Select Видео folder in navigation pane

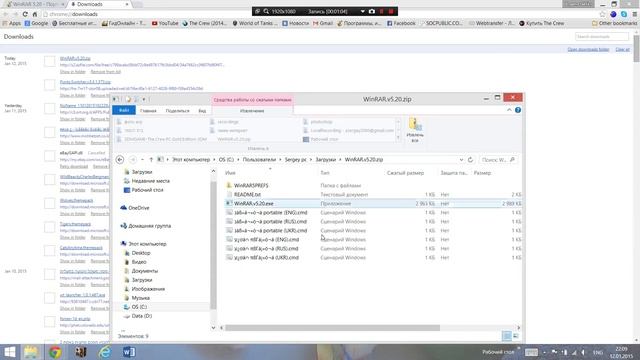pyautogui.click(x=139, y=262)
